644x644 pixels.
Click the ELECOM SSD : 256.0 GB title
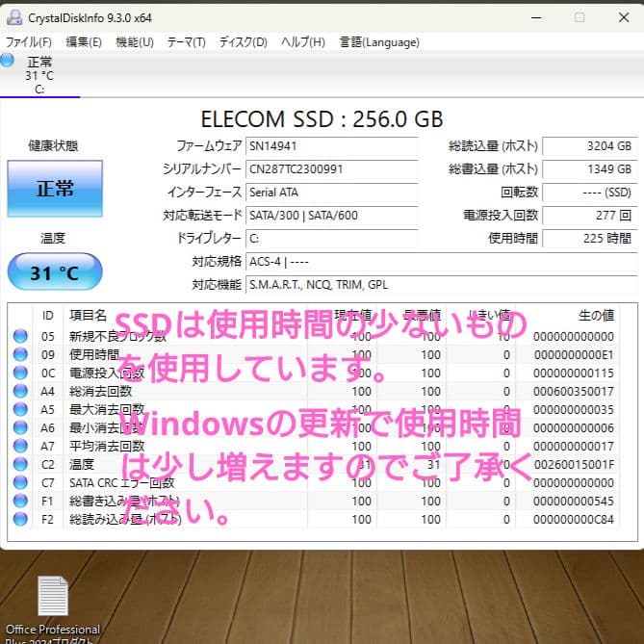322,119
